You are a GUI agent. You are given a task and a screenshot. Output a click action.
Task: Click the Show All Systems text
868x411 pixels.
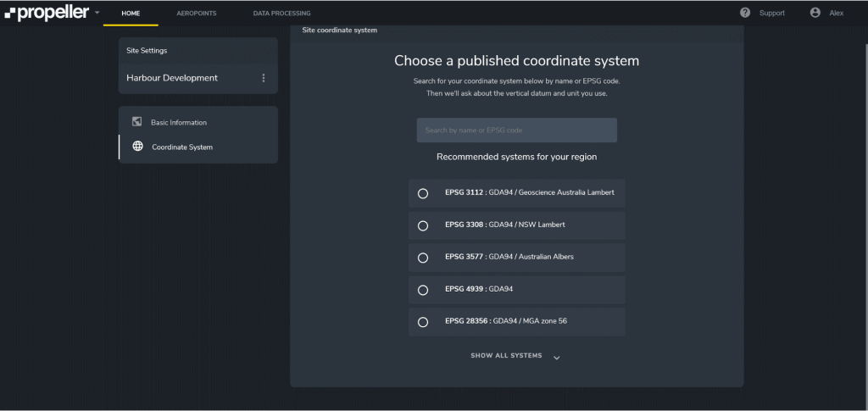(x=506, y=356)
